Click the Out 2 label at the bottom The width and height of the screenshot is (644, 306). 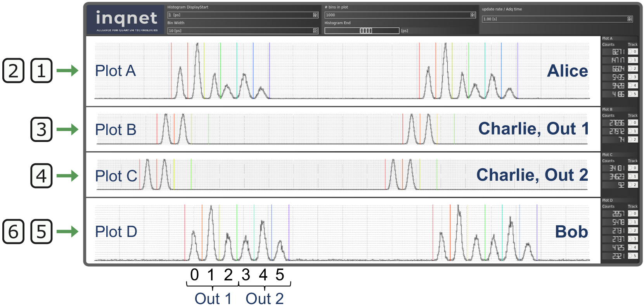click(265, 299)
